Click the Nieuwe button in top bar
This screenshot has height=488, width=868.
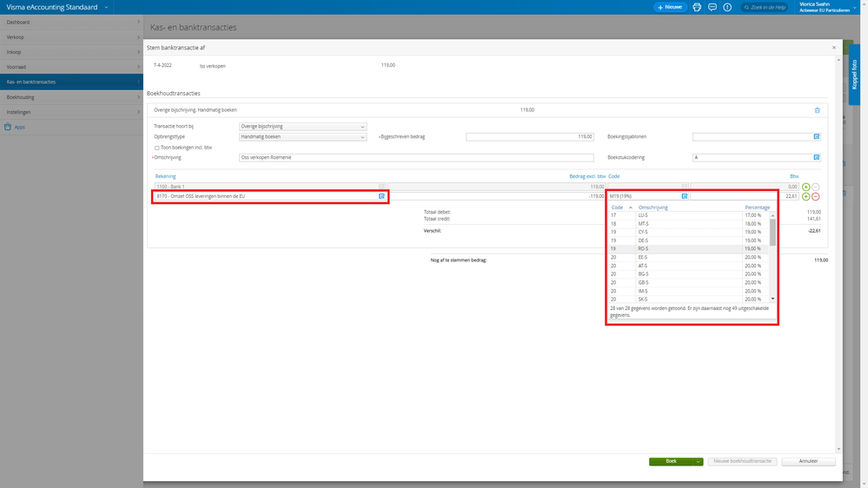pos(670,7)
